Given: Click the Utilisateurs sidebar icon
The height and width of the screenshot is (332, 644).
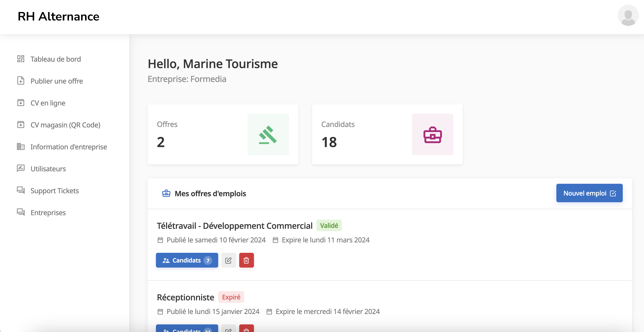Looking at the screenshot, I should [x=21, y=168].
